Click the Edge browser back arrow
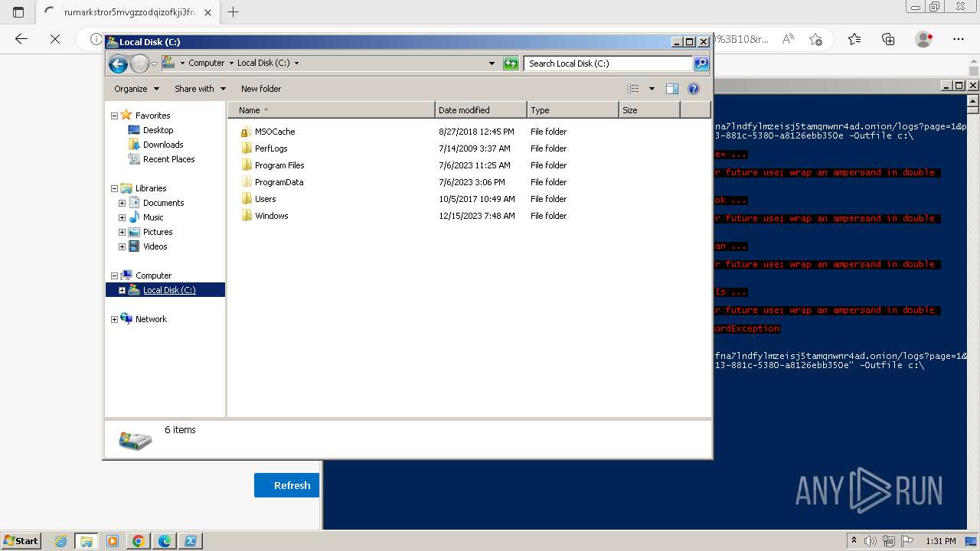The height and width of the screenshot is (551, 980). click(x=21, y=38)
